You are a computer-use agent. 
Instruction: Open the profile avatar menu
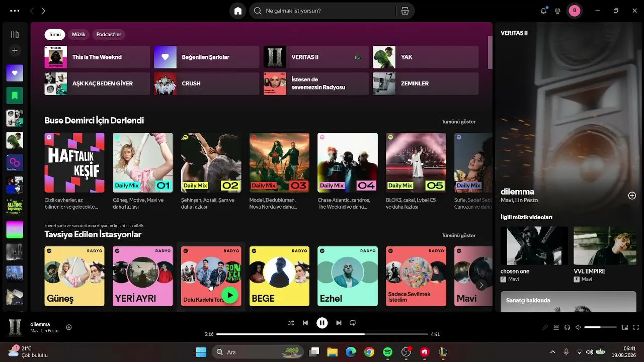(575, 11)
